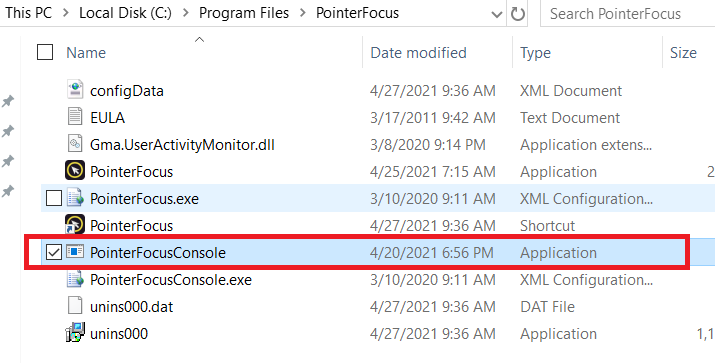Sort files by Type column header
This screenshot has height=363, width=715.
click(535, 53)
